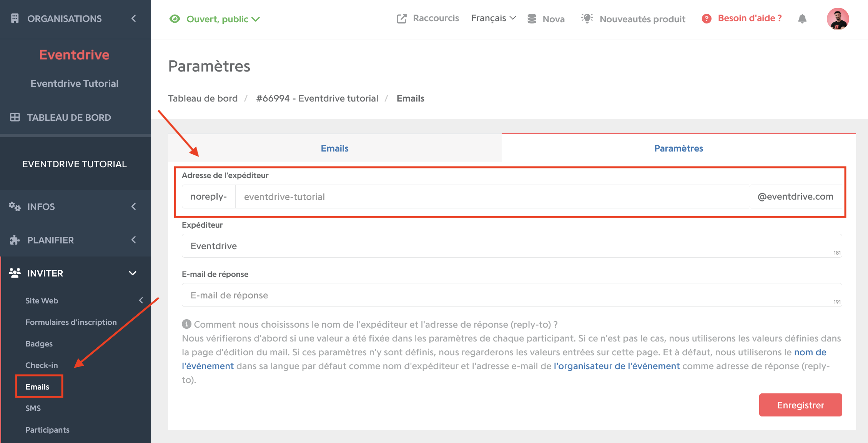Switch to the Emails tab
Screen dimensions: 868x443
point(334,148)
